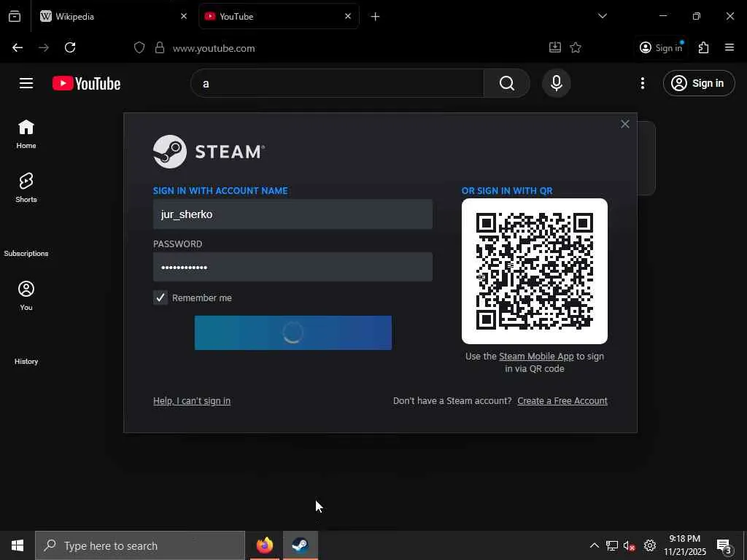This screenshot has height=560, width=747.
Task: Click Create a Free Account link
Action: pyautogui.click(x=562, y=401)
